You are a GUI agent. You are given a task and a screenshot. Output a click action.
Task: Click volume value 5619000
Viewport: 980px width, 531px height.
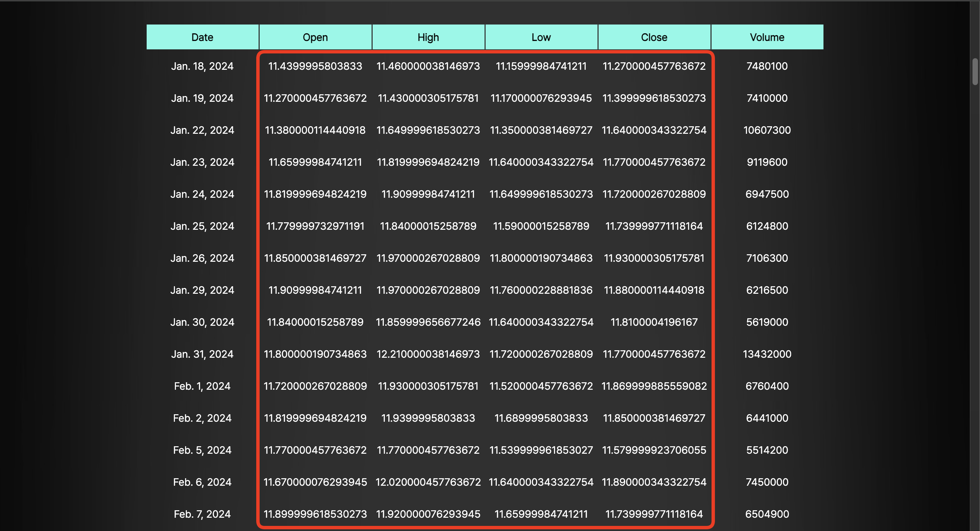[x=767, y=322]
